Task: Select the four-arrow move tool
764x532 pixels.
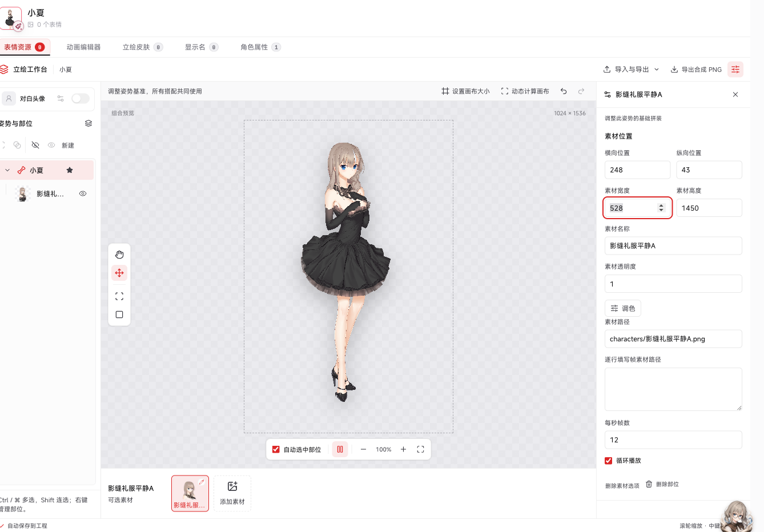Action: point(119,273)
